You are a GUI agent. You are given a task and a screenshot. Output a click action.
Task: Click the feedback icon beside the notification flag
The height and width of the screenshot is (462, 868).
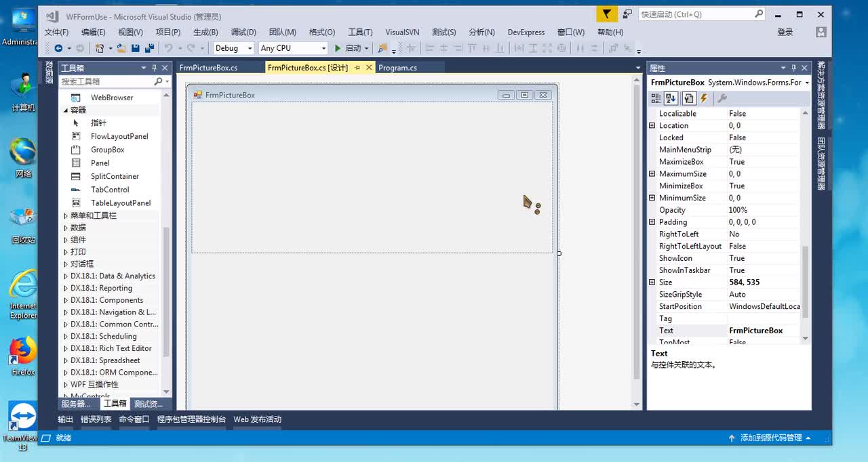coord(627,14)
